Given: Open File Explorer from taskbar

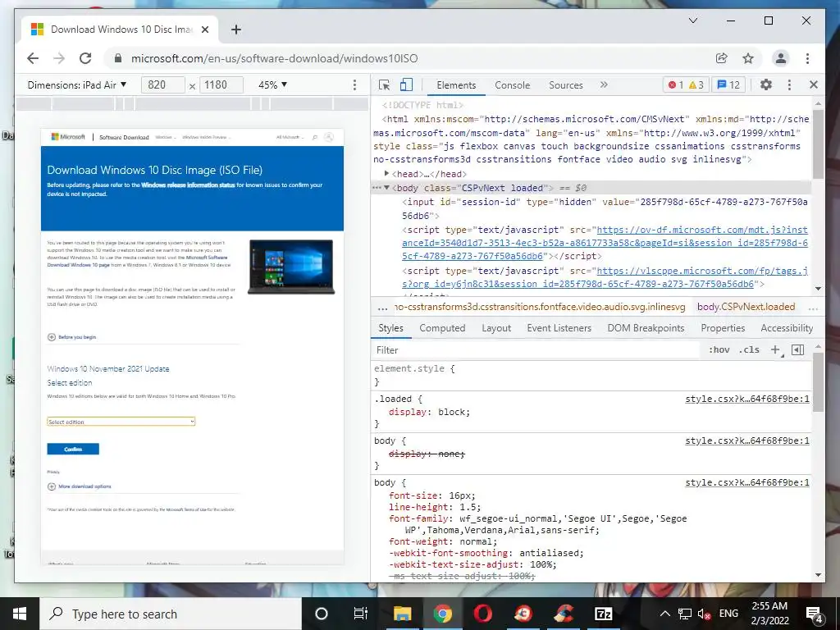Looking at the screenshot, I should pos(402,614).
